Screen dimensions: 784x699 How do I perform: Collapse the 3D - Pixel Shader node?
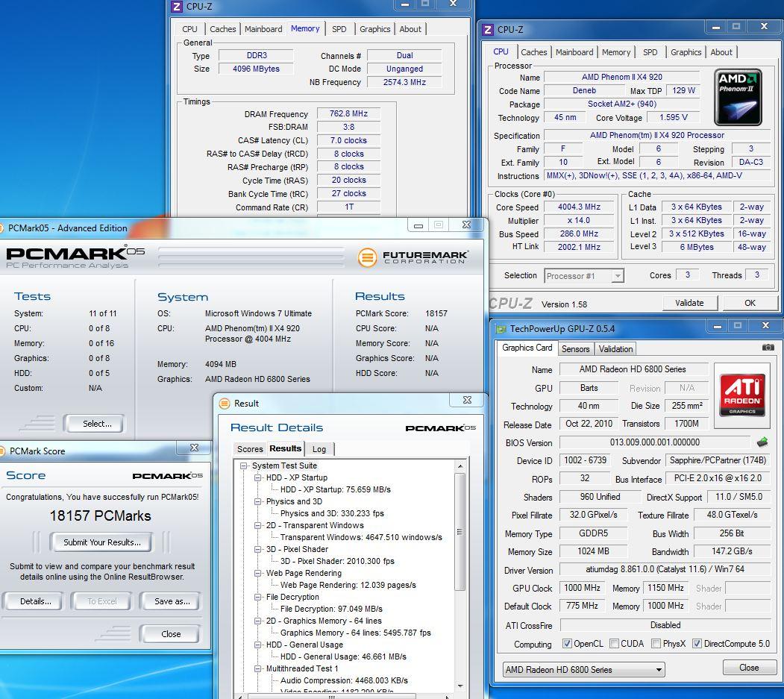258,549
